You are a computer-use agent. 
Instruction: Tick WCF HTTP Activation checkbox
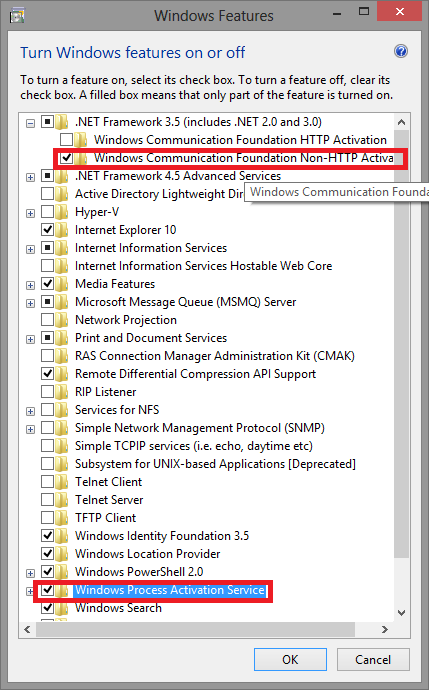click(x=66, y=140)
